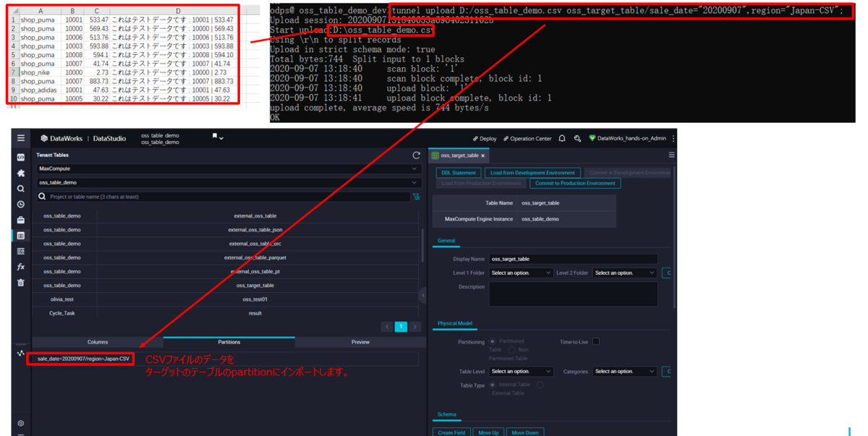Go to the Schema section tab
The height and width of the screenshot is (436, 868).
(x=446, y=414)
